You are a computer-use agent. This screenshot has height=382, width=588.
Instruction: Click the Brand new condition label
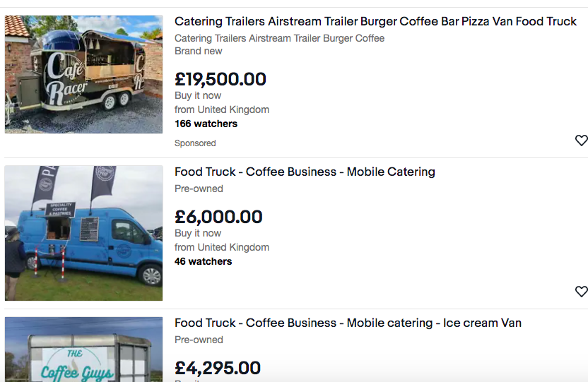(199, 51)
